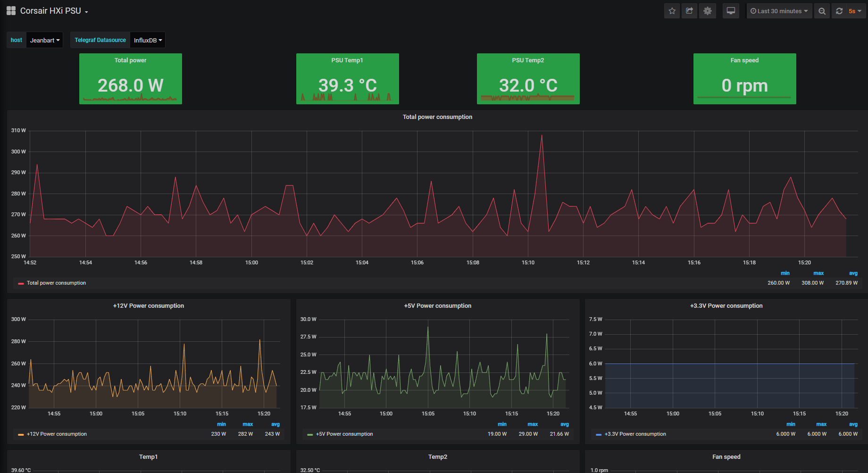Sort +12V legend by avg column
The width and height of the screenshot is (868, 473).
[275, 424]
